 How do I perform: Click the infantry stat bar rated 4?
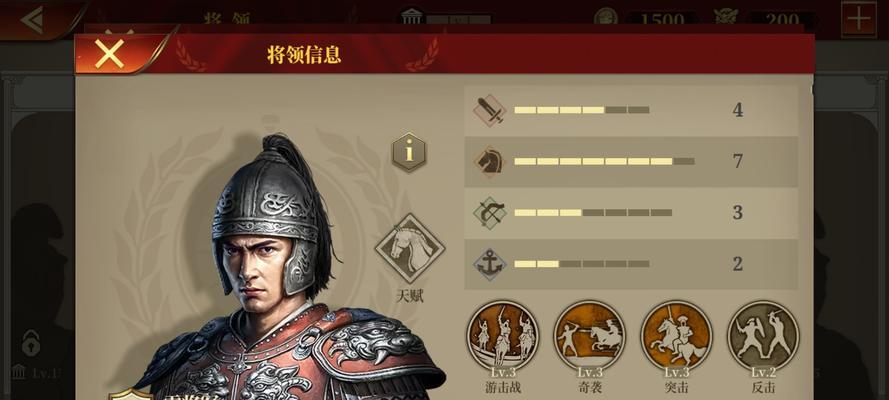coord(581,110)
